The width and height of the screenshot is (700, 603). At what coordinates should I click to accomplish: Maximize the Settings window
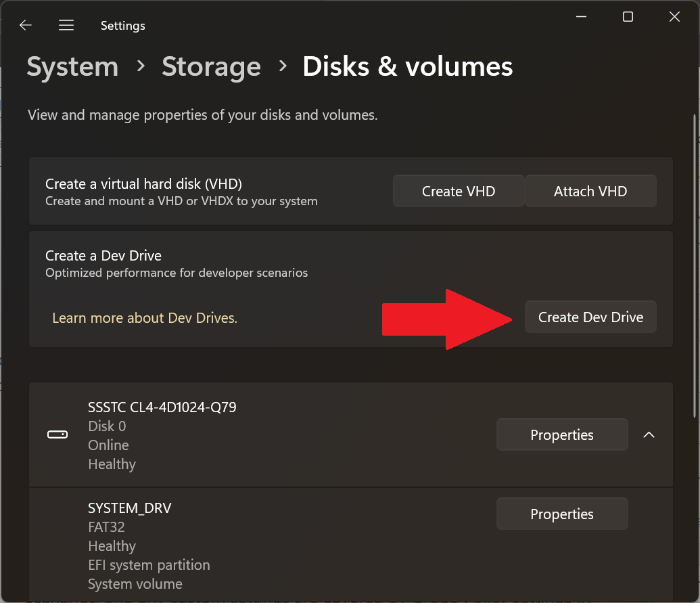click(628, 17)
